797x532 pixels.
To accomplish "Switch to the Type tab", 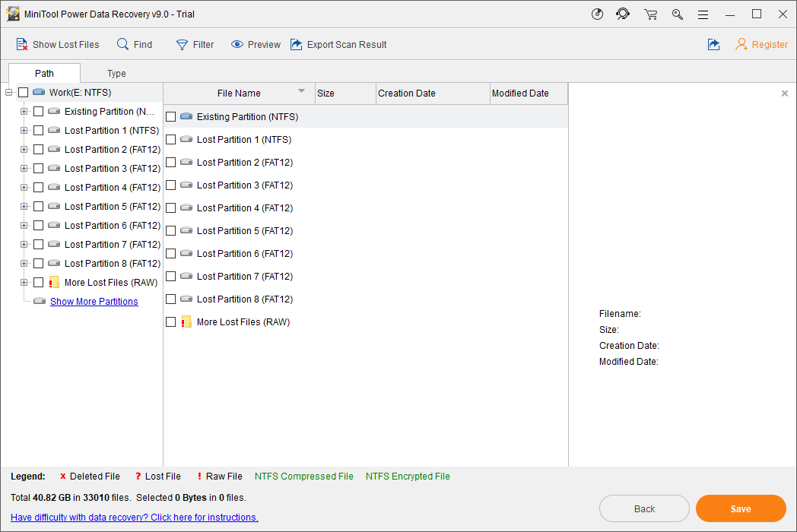I will [116, 74].
